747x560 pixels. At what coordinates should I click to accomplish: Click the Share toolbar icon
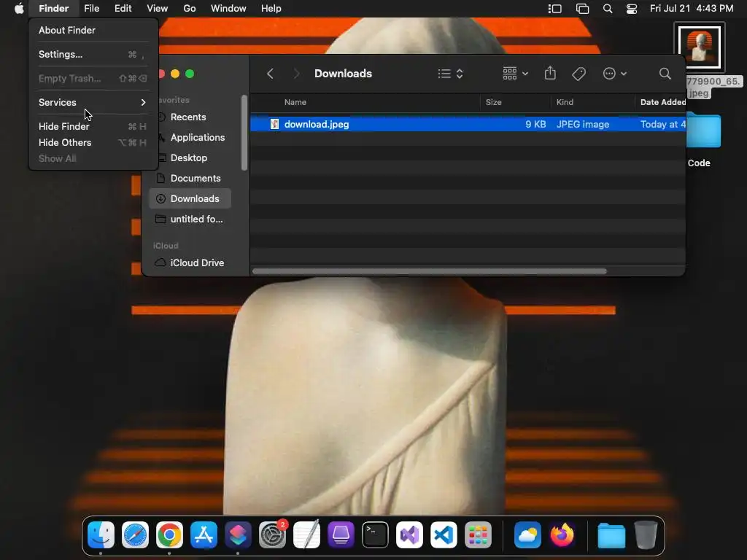(550, 74)
